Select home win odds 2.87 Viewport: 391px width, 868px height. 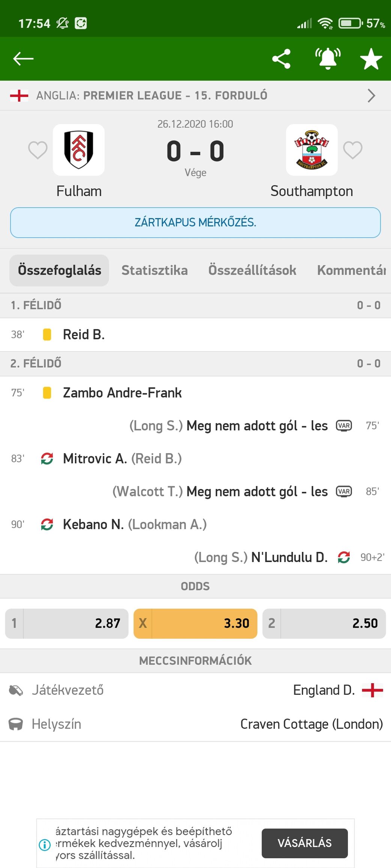[67, 623]
